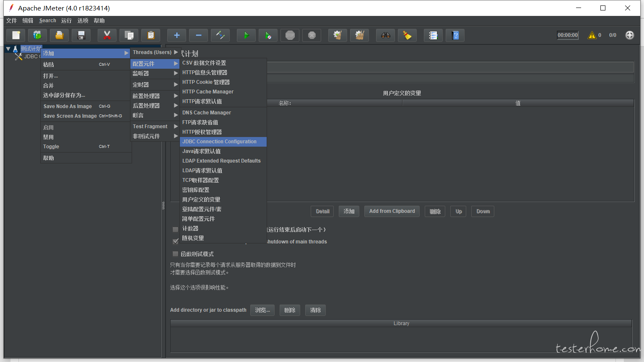
Task: Open the Run (运行) menu
Action: [x=66, y=21]
